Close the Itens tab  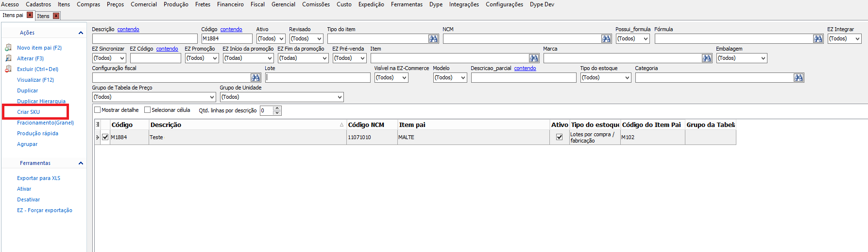click(x=56, y=16)
